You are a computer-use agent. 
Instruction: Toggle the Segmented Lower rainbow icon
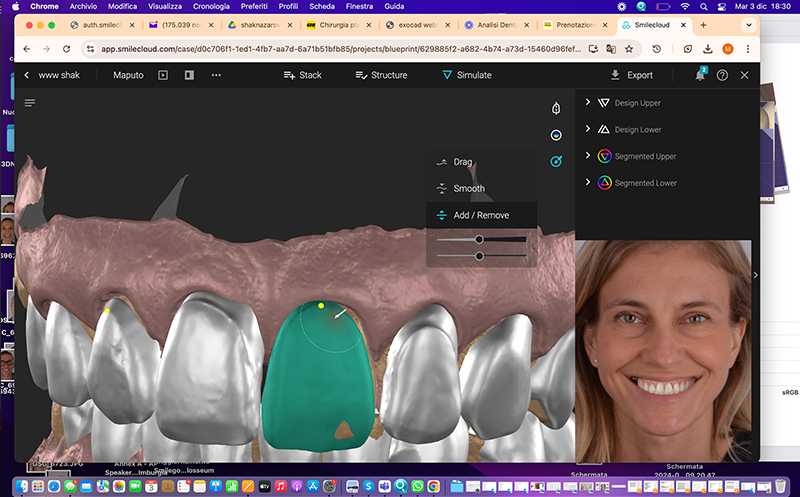pyautogui.click(x=604, y=183)
